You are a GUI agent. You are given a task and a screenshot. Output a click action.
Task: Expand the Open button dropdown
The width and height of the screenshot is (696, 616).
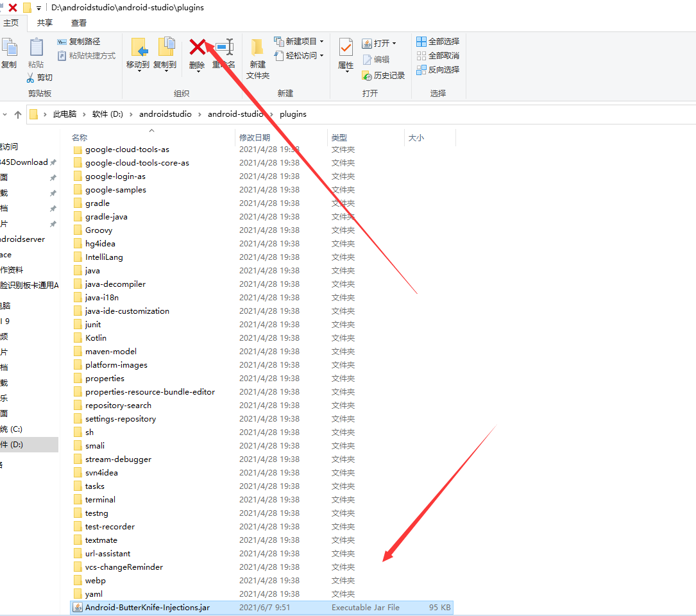pyautogui.click(x=394, y=44)
